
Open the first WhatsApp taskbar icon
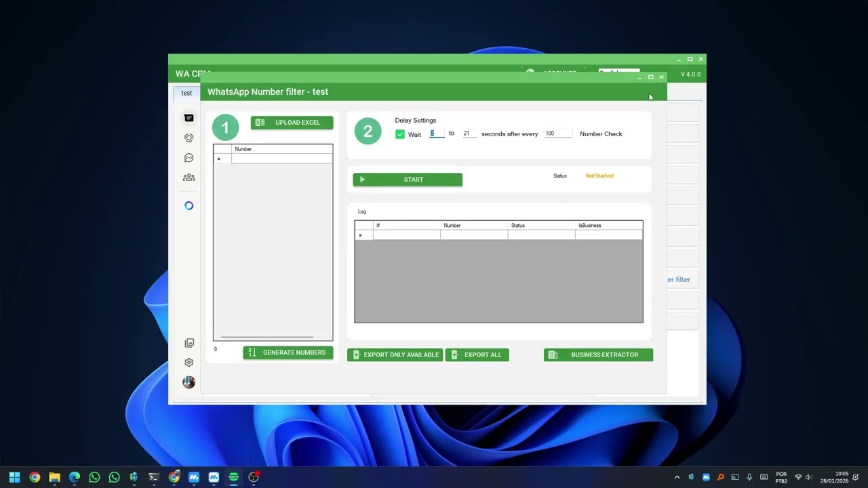[94, 477]
